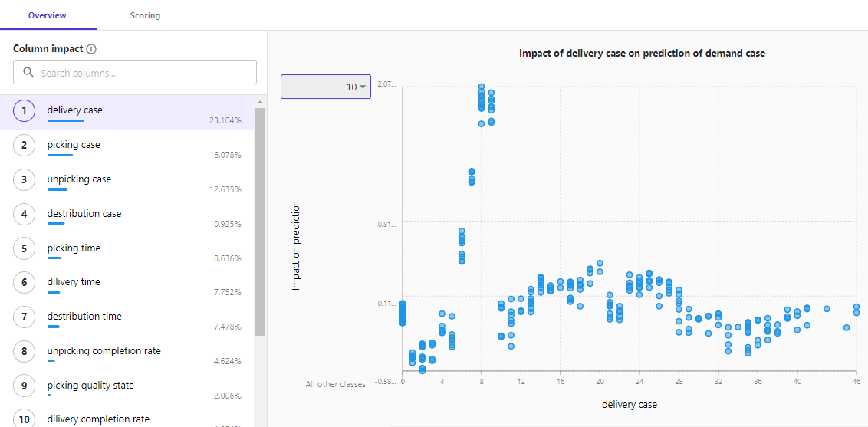Click the rank 2 circle badge
The height and width of the screenshot is (427, 868).
coord(25,145)
